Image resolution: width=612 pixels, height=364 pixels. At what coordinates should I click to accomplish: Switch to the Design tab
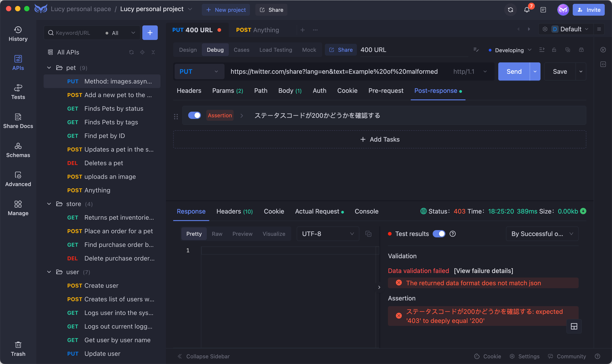coord(188,50)
